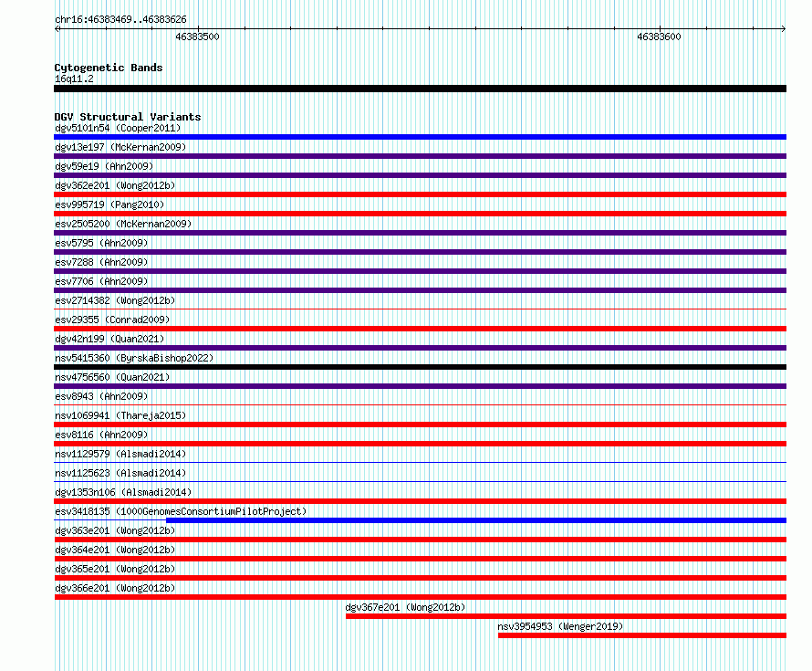Click the Cytogenetic Bands track heading
The height and width of the screenshot is (671, 812).
pyautogui.click(x=109, y=68)
